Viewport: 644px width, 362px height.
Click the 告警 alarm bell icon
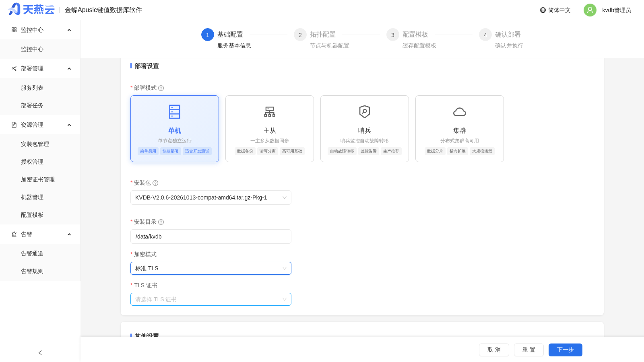coord(14,234)
